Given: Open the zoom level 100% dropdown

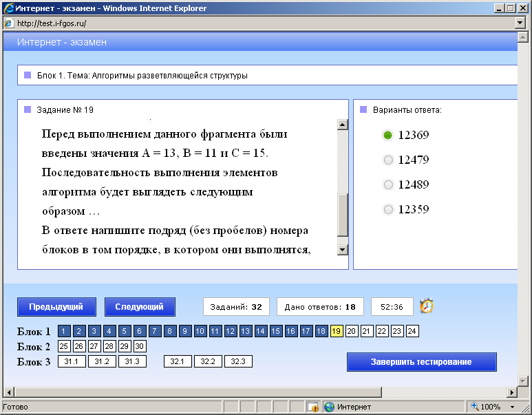Looking at the screenshot, I should click(x=512, y=407).
